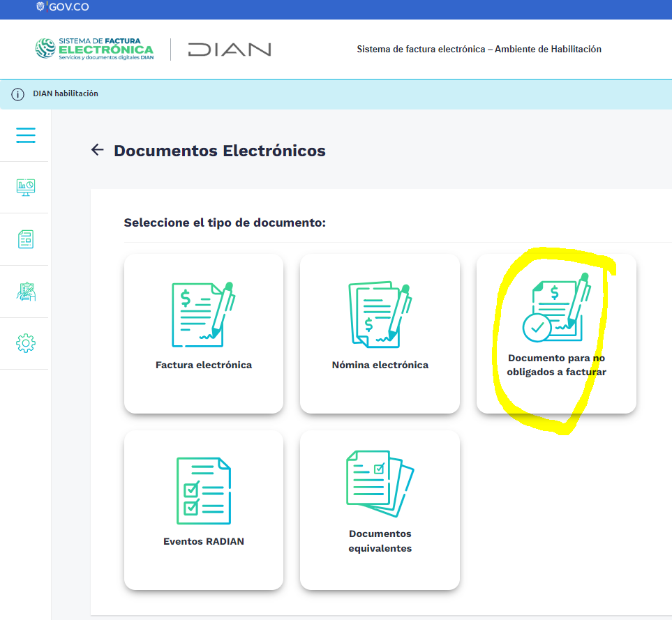The image size is (672, 620).
Task: Go back using the arrow beside Documentos Electrónicos
Action: [x=97, y=150]
